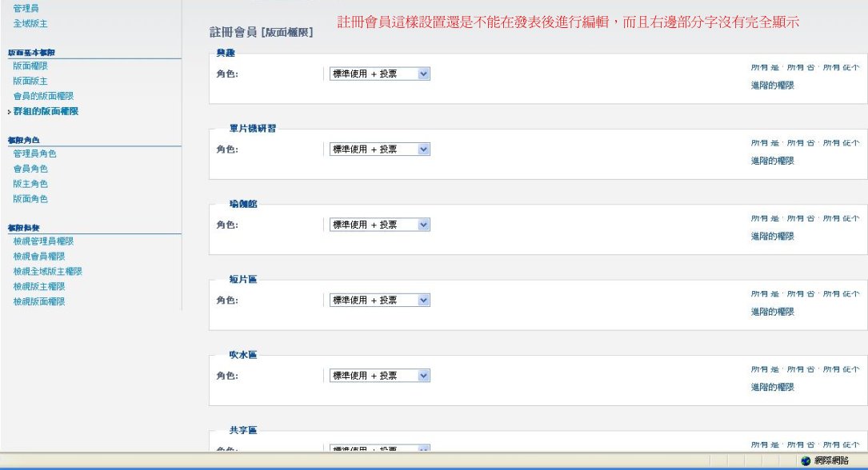
Task: Set 所有 是 for the 瑜伽館 forum
Action: point(765,218)
